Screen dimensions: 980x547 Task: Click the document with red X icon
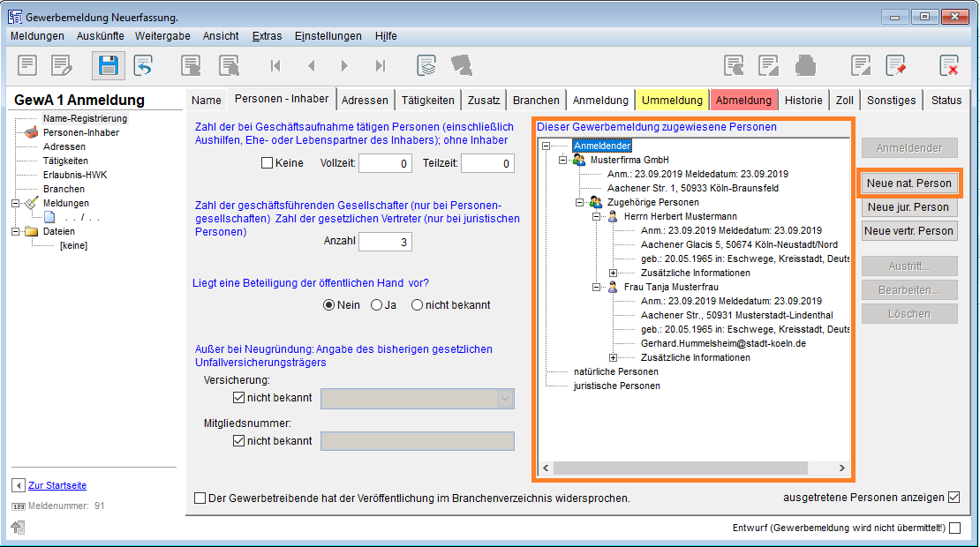949,65
